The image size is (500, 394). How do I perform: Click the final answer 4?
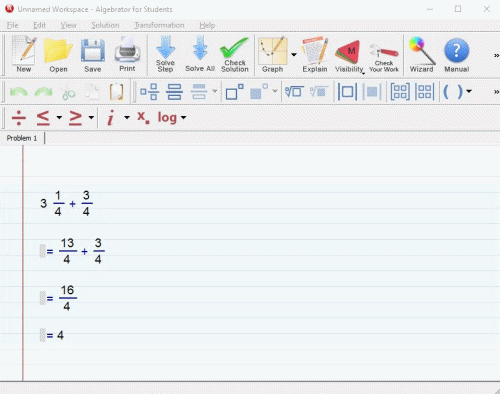(x=60, y=335)
